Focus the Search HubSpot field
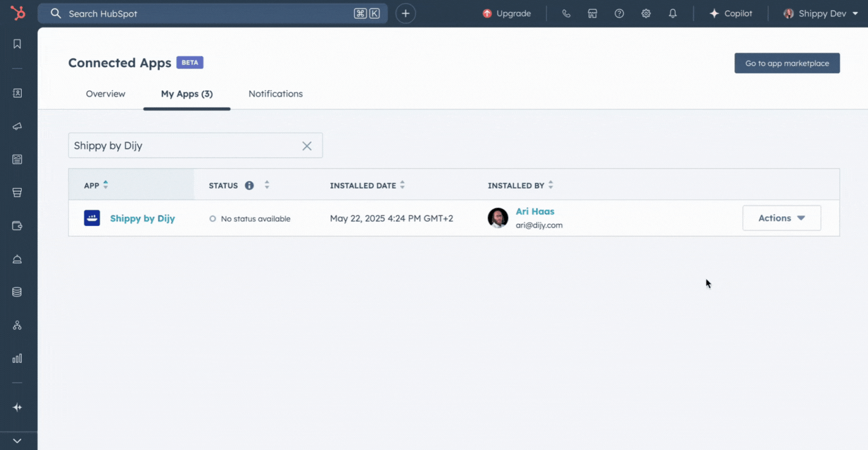The image size is (868, 450). coord(212,13)
